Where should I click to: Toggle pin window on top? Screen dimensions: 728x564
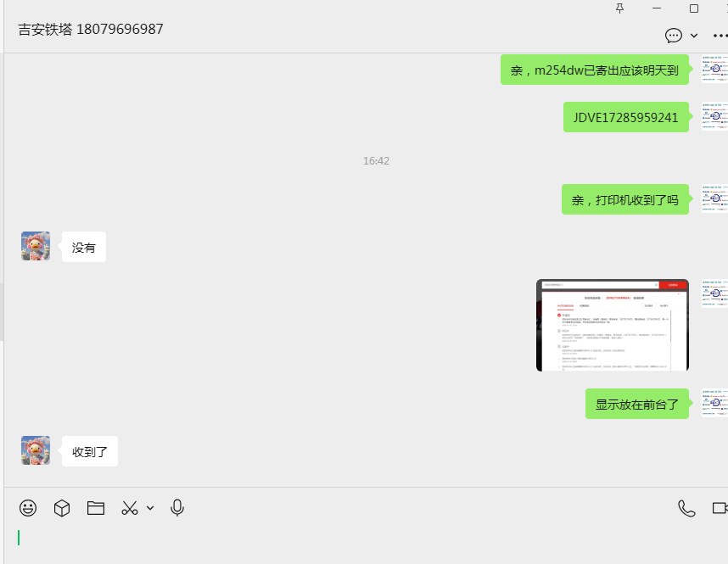point(619,8)
